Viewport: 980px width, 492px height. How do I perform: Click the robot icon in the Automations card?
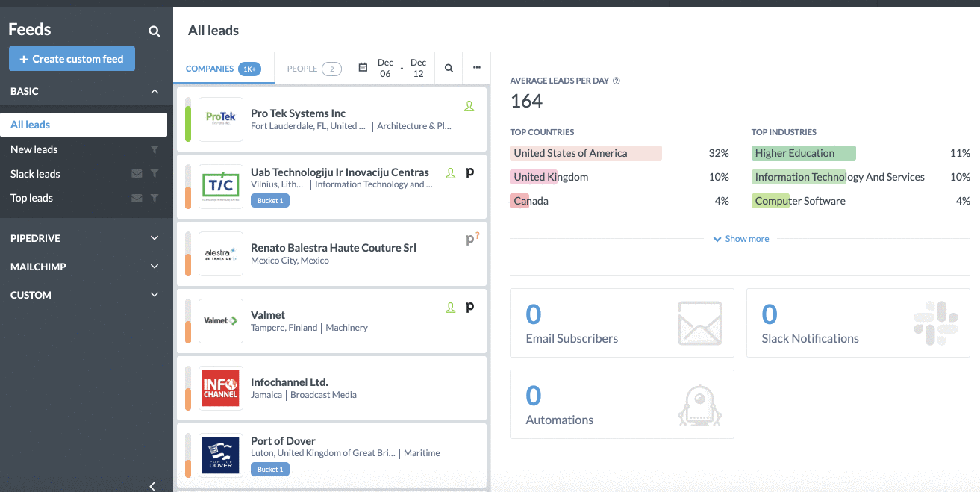[x=699, y=404]
